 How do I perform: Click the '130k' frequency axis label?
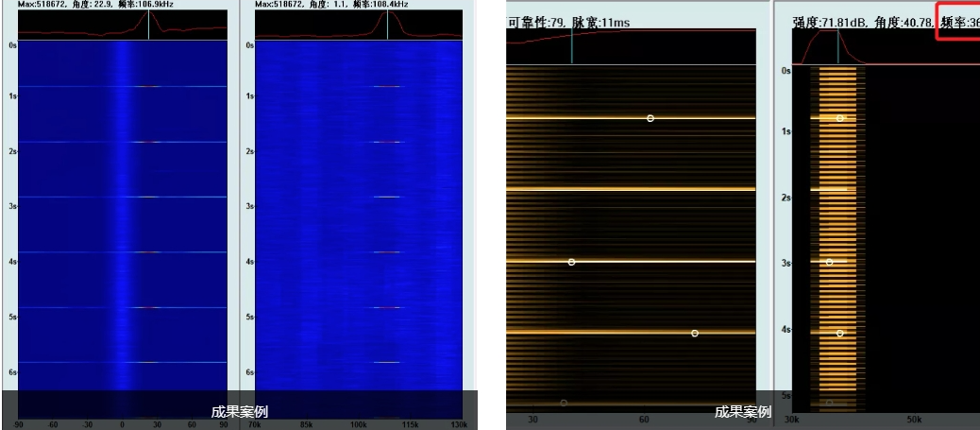(x=459, y=425)
